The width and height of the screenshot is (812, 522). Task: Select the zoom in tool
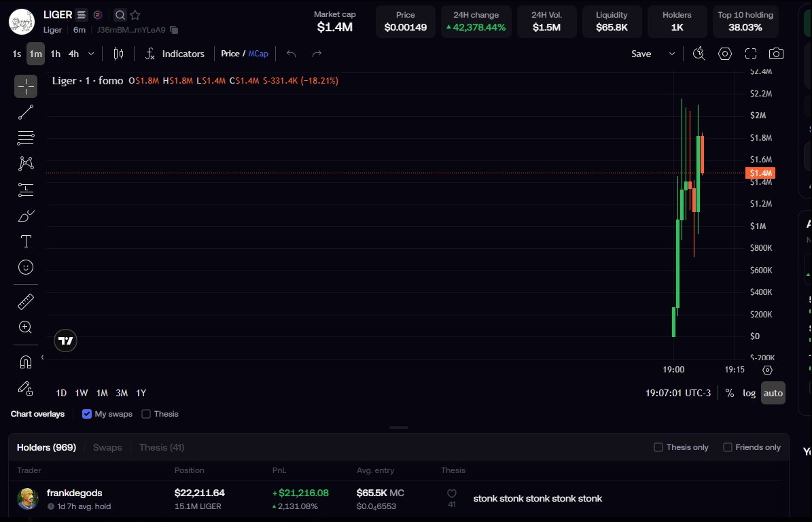pyautogui.click(x=25, y=328)
